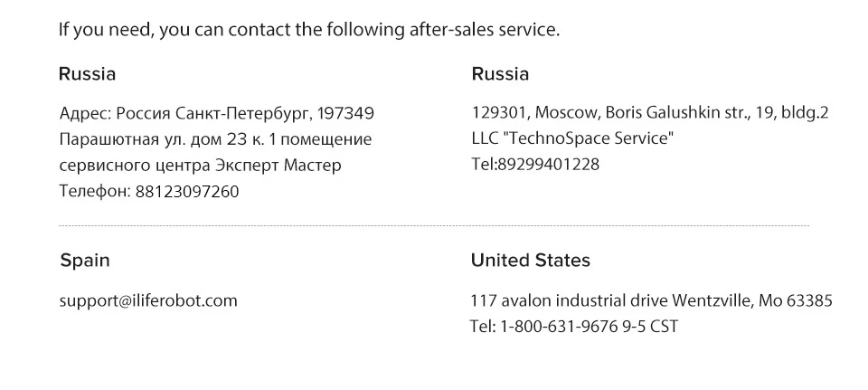Image resolution: width=868 pixels, height=390 pixels.
Task: Click the left Russia country heading
Action: (x=87, y=74)
